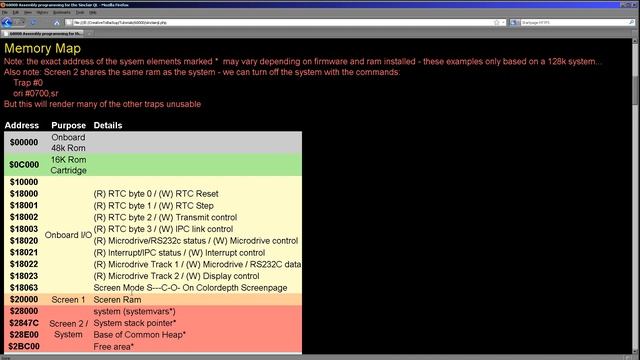
Task: Click address $28000
Action: tap(24, 311)
